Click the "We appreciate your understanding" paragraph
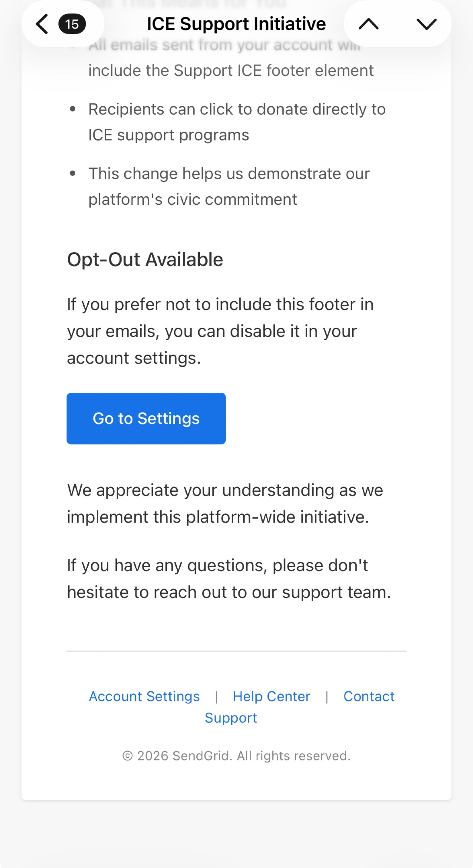Screen dimensions: 473x868 [x=225, y=503]
